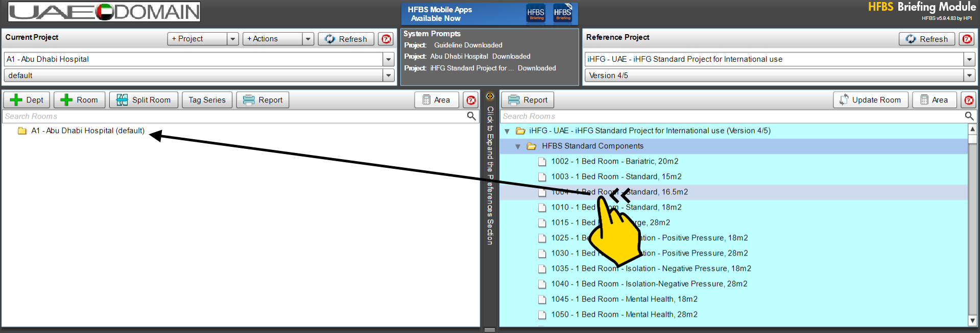980x333 pixels.
Task: Click the reference tree scrollbar up arrow
Action: (972, 129)
